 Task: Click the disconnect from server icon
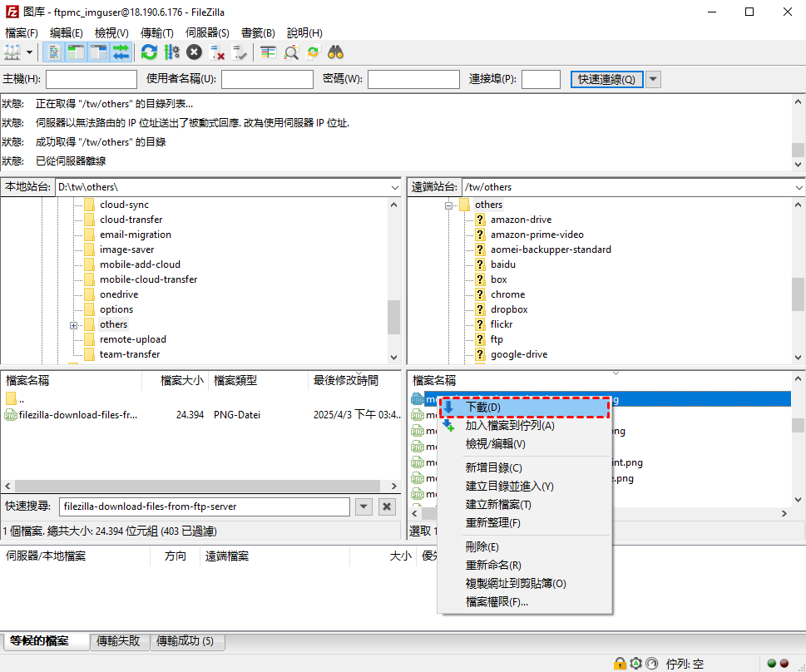[217, 52]
